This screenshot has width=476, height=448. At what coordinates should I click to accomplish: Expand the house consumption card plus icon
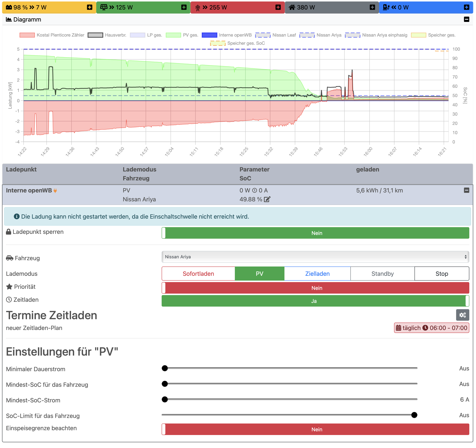click(372, 7)
